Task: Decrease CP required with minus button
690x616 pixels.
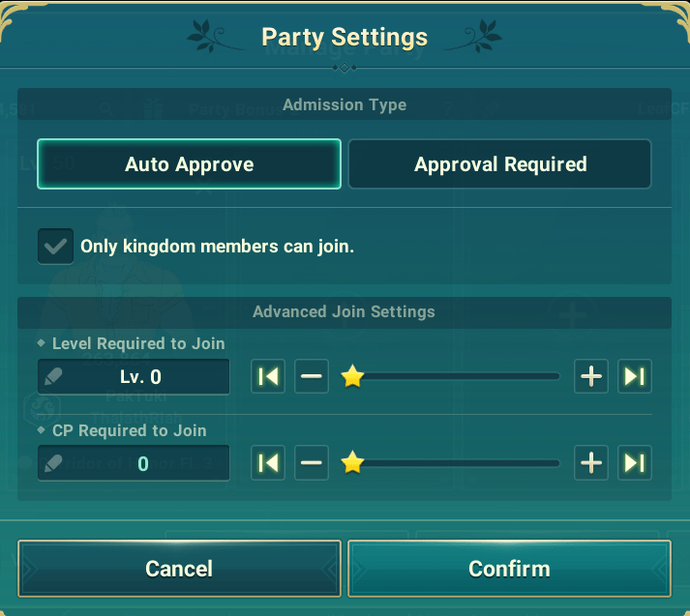Action: 312,462
